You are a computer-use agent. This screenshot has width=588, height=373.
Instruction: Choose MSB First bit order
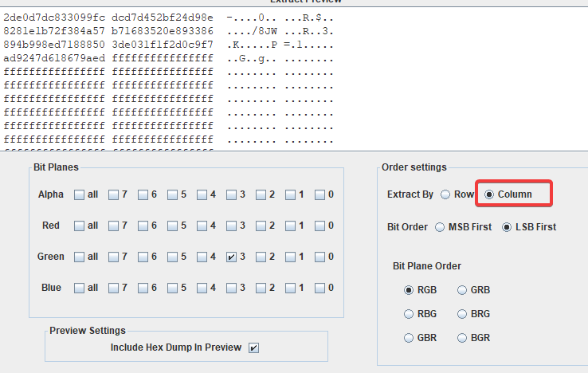pyautogui.click(x=441, y=227)
